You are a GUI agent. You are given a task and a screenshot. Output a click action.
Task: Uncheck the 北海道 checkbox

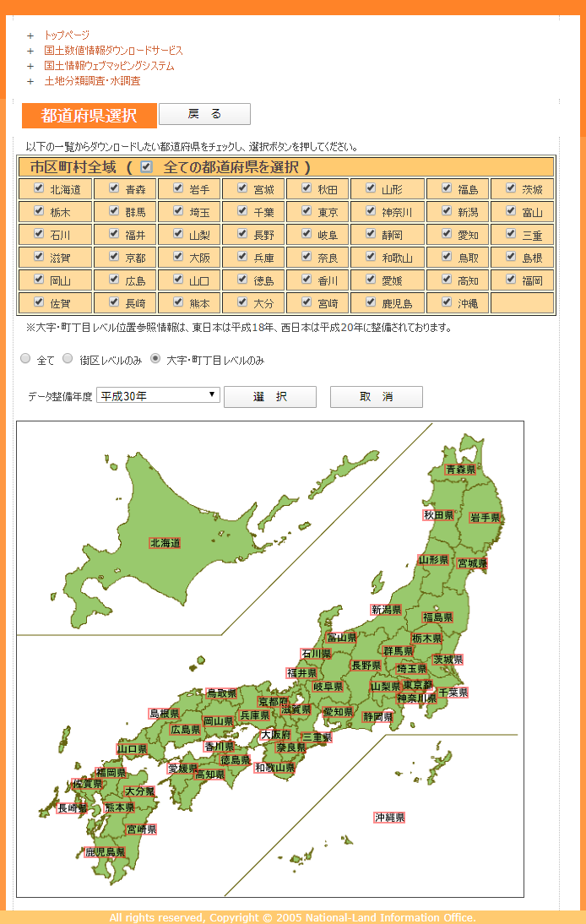38,188
